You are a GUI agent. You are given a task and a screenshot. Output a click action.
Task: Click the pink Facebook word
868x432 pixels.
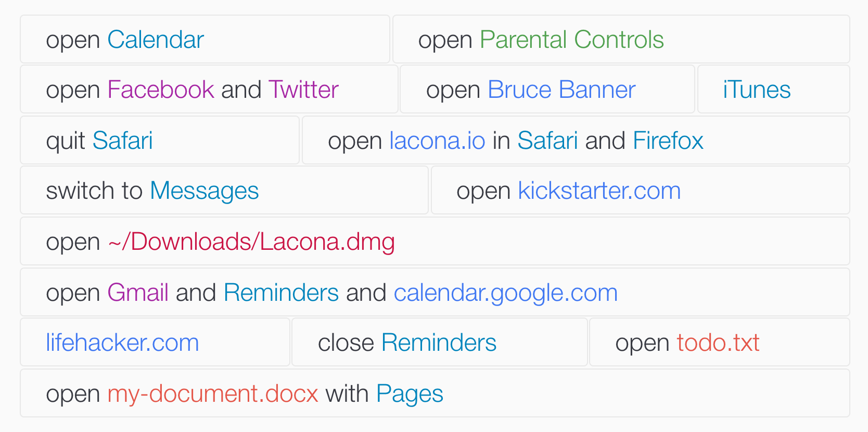[160, 90]
